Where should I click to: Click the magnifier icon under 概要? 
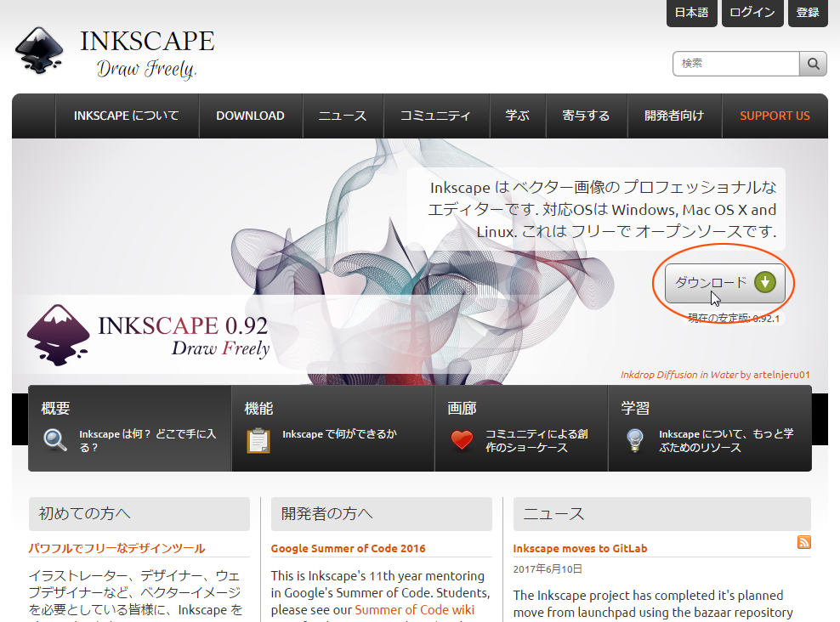click(x=55, y=440)
